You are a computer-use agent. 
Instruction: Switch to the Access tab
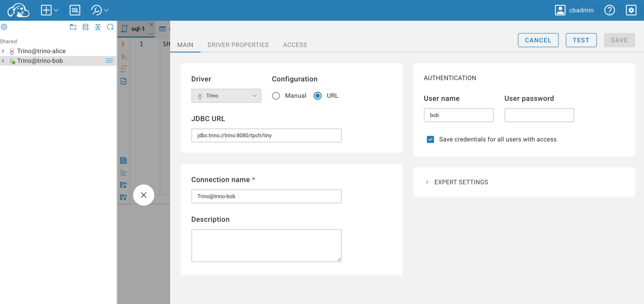[295, 45]
